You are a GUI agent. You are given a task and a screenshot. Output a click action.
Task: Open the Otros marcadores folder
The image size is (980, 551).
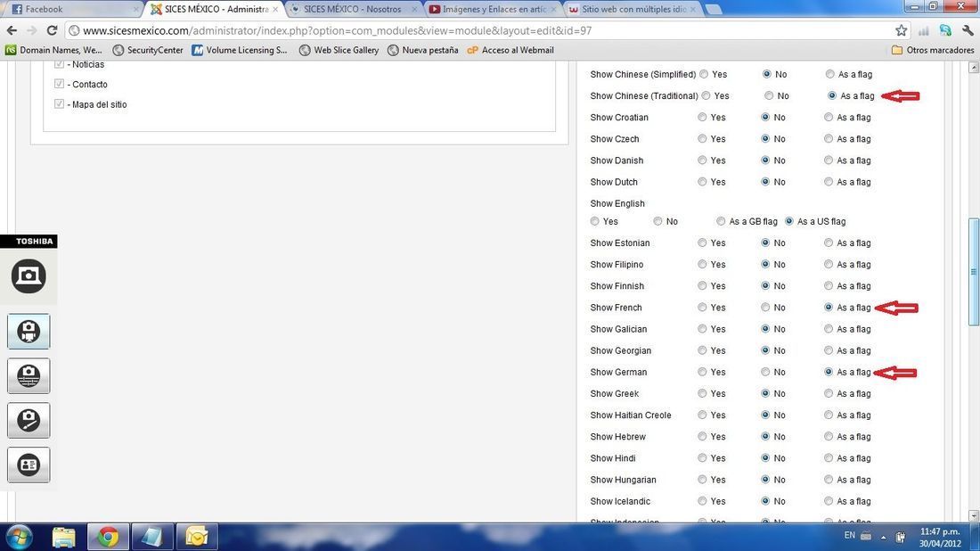(933, 50)
